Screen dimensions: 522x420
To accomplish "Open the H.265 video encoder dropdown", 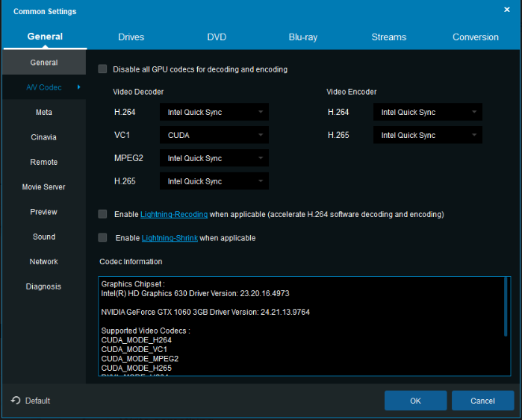I will (x=427, y=136).
